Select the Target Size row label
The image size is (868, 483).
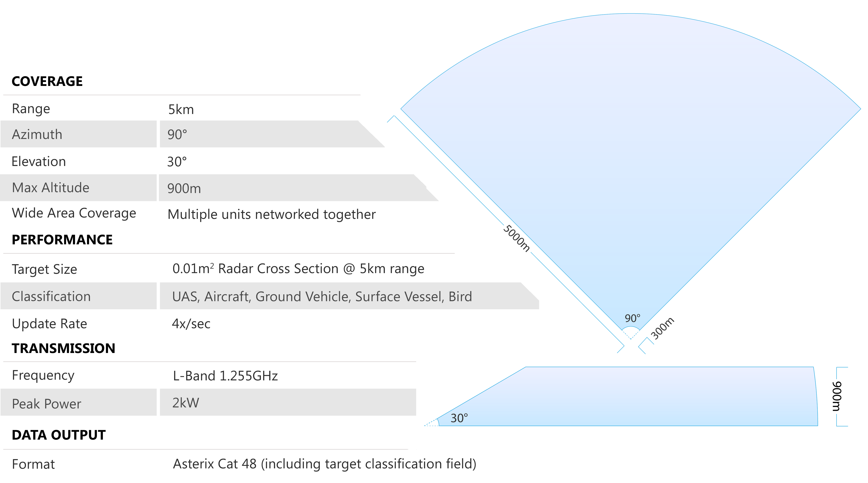point(44,270)
